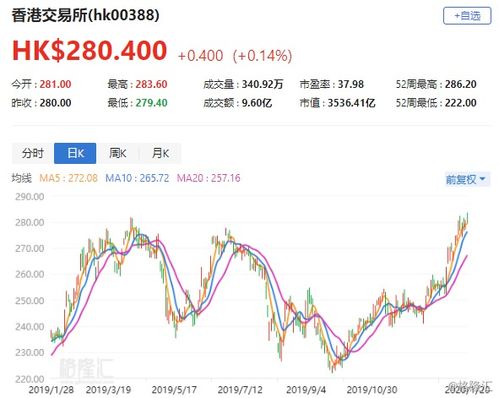Click the price HK$280.400
This screenshot has height=398, width=499.
tap(89, 50)
